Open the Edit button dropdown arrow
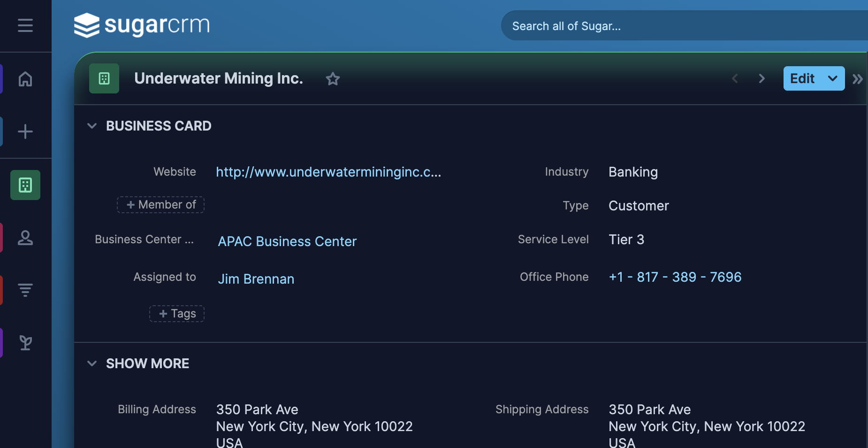This screenshot has width=868, height=448. click(833, 78)
